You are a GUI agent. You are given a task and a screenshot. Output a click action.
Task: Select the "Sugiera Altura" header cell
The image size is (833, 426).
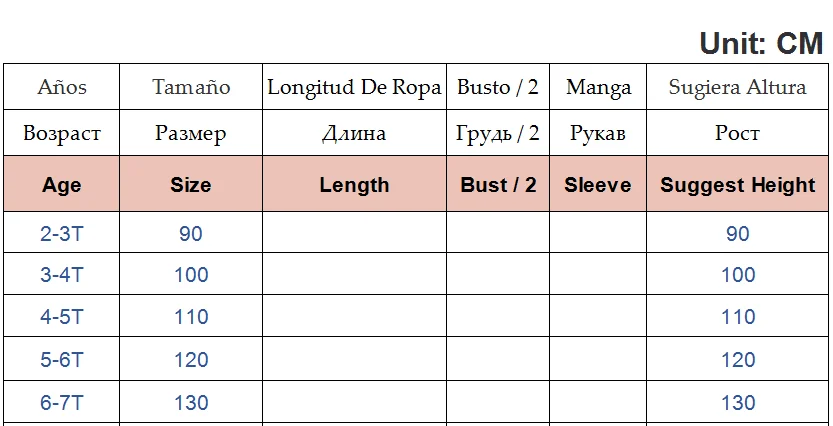[x=737, y=87]
